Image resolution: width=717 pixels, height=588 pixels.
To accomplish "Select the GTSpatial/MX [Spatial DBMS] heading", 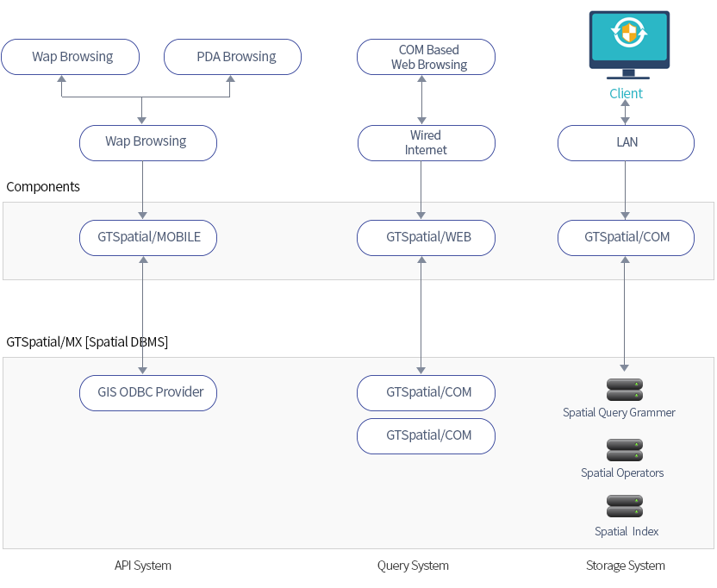I will (x=87, y=342).
